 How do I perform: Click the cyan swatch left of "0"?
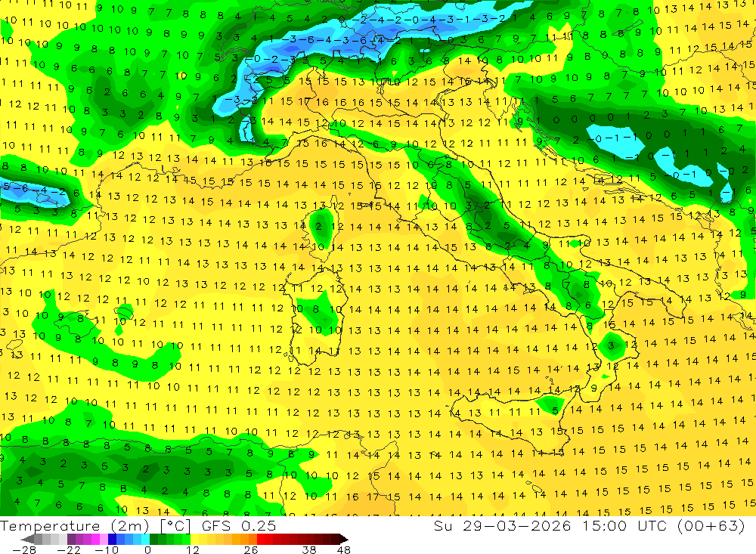coord(145,539)
